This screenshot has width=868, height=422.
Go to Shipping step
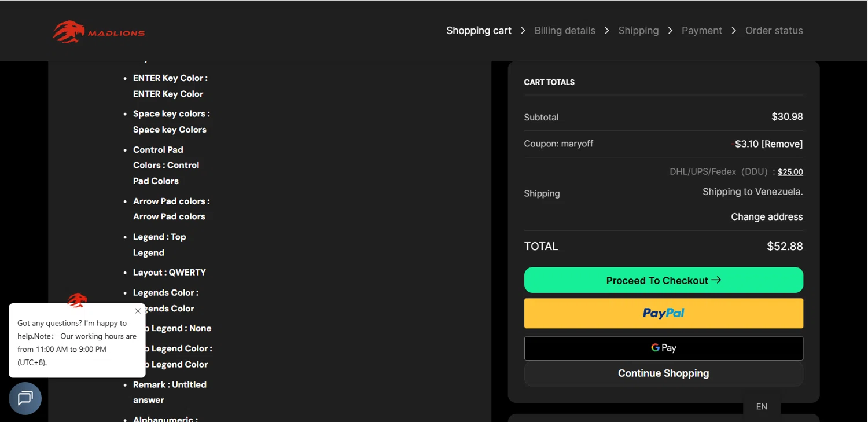click(x=638, y=31)
